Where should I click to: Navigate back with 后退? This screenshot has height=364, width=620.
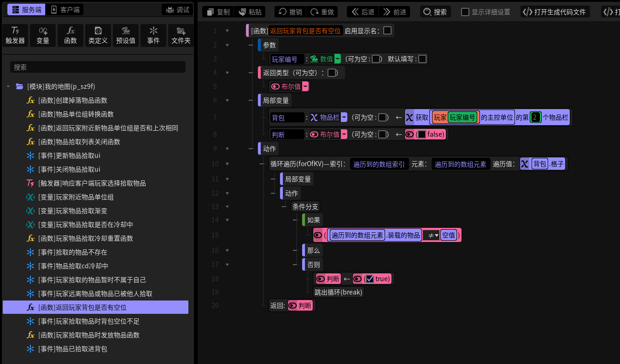coord(363,12)
